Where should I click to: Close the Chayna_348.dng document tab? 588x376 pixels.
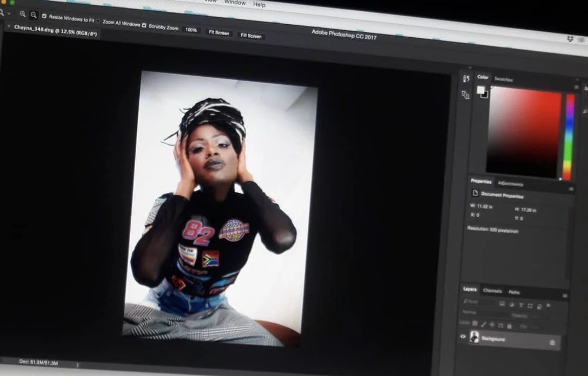pyautogui.click(x=8, y=26)
